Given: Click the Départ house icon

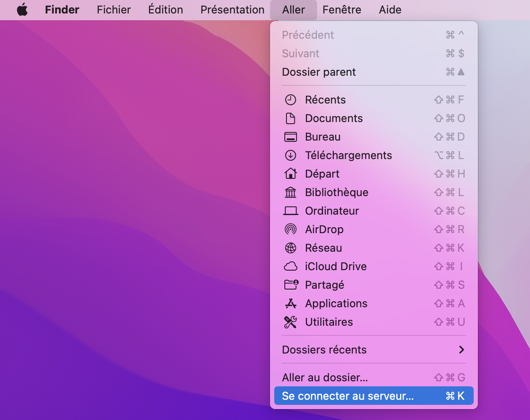Looking at the screenshot, I should pos(291,173).
